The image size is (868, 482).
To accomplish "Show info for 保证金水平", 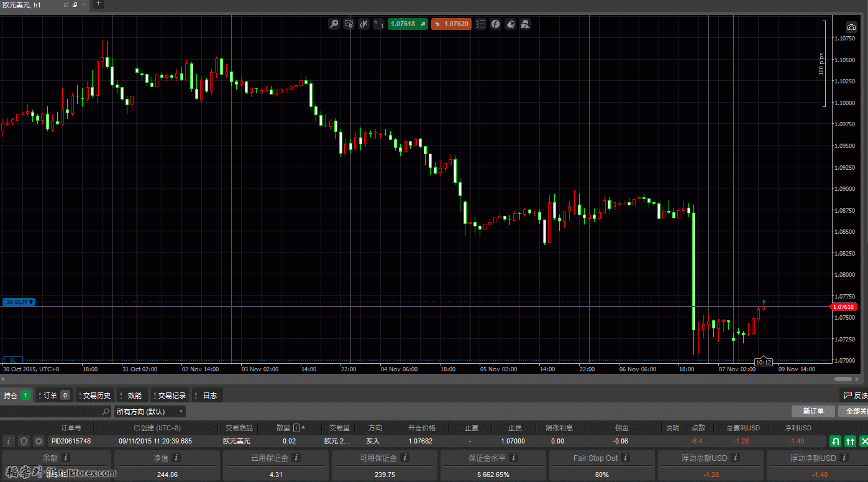I will coord(513,458).
